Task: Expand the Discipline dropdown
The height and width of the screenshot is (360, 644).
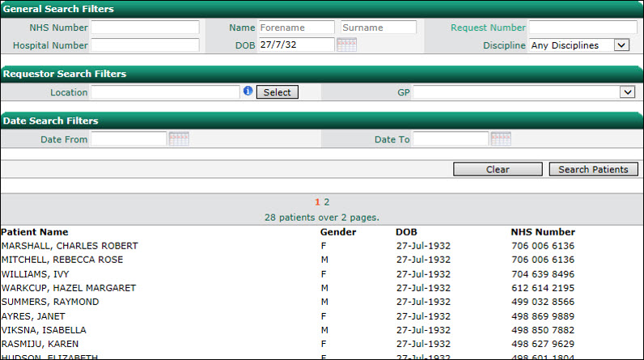Action: (621, 44)
